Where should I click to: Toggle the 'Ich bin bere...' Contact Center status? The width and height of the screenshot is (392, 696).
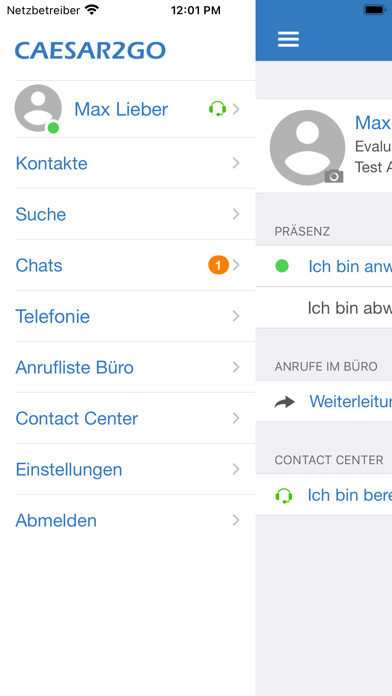click(x=324, y=495)
